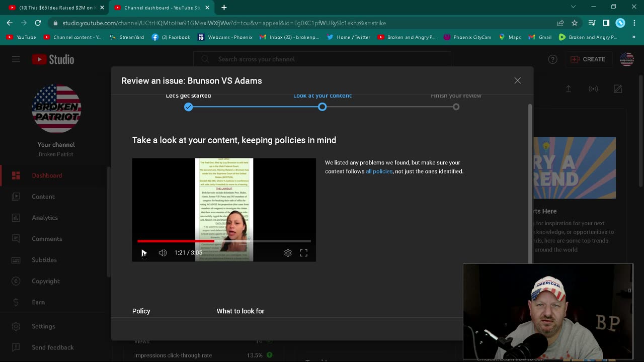The image size is (644, 362).
Task: Open the Webcams - Phoenix bookmark
Action: click(x=225, y=37)
